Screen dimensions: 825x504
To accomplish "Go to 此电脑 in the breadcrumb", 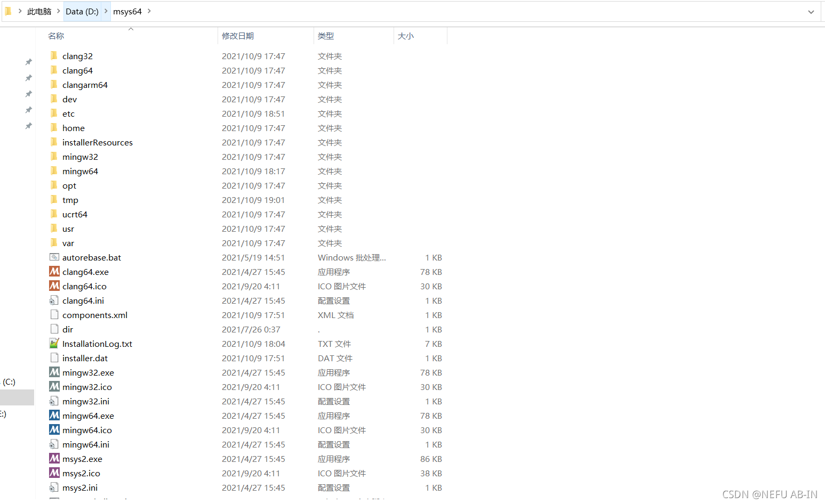I will (39, 11).
